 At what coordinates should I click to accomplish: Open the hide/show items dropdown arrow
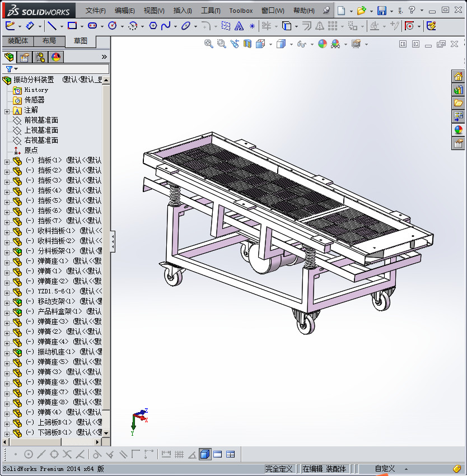pos(312,45)
